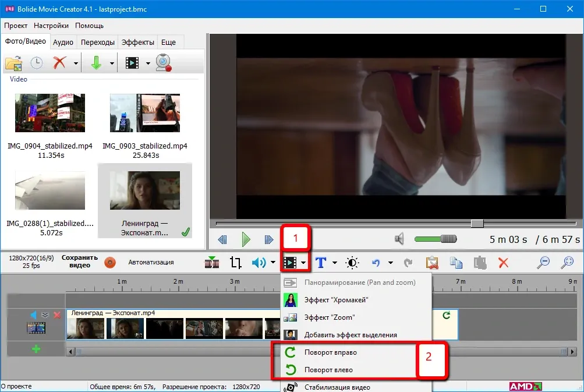
Task: Click the video effects filmstrip icon
Action: click(290, 263)
